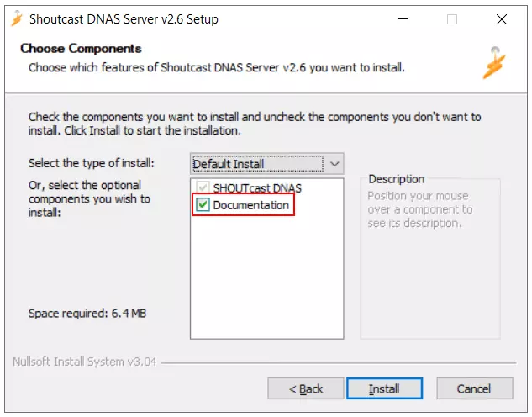Uncheck the Documentation checkbox

point(203,204)
